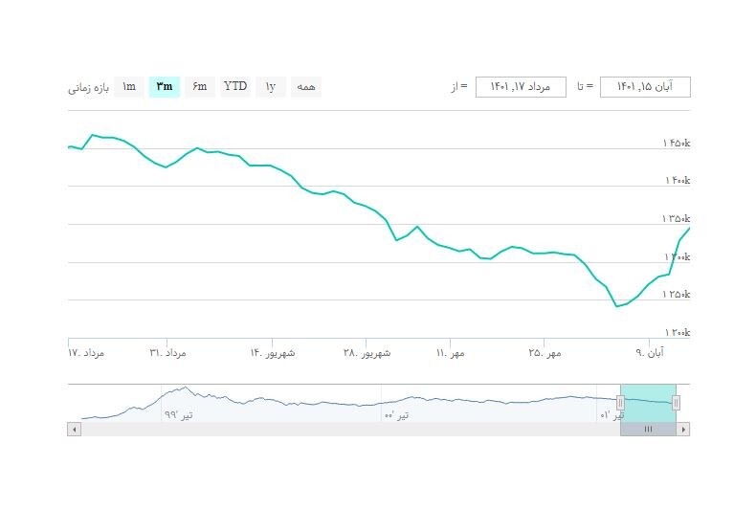Choose the 1y time range

click(x=271, y=87)
